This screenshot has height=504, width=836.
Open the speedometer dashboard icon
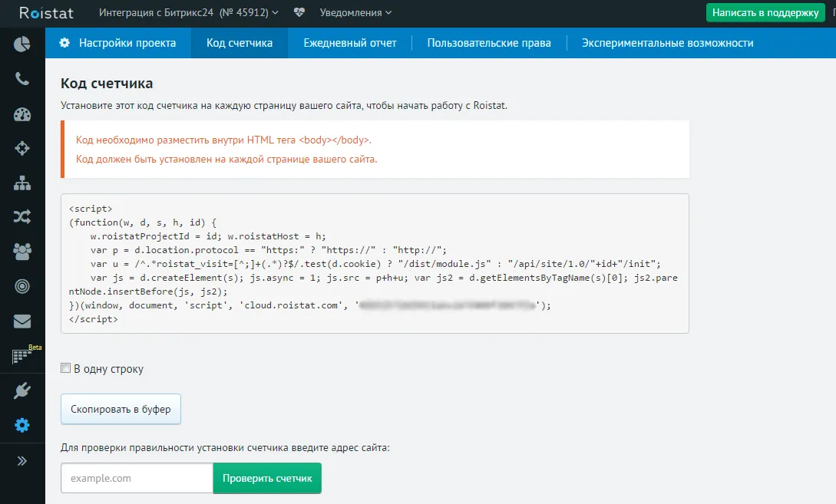(22, 114)
